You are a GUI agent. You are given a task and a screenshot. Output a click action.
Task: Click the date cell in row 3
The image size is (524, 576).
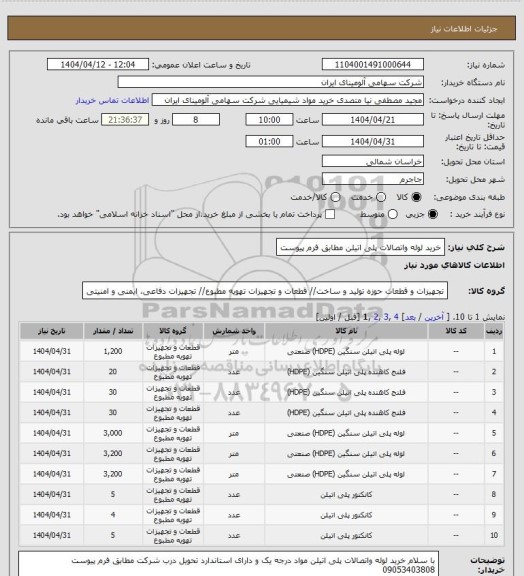pos(51,392)
